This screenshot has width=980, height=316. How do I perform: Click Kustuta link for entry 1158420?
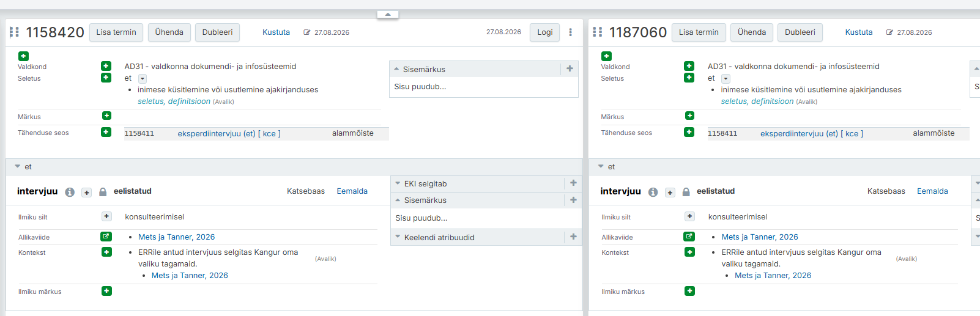(276, 32)
